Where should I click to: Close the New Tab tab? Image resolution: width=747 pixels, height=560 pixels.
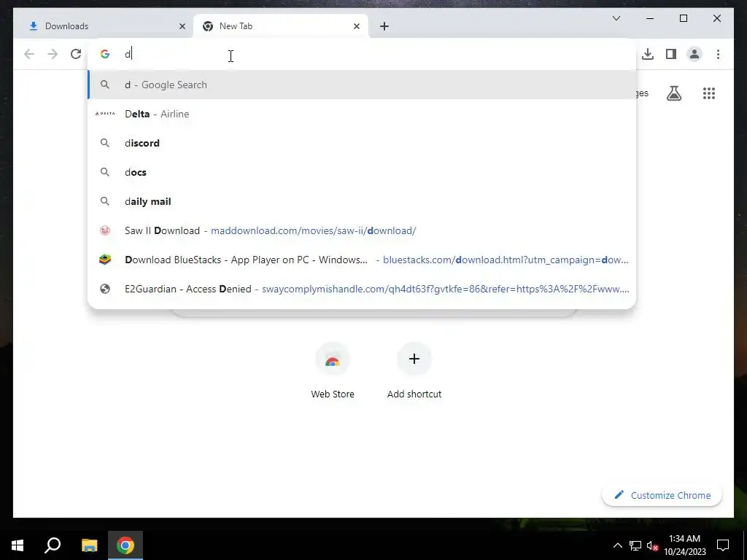pos(356,26)
